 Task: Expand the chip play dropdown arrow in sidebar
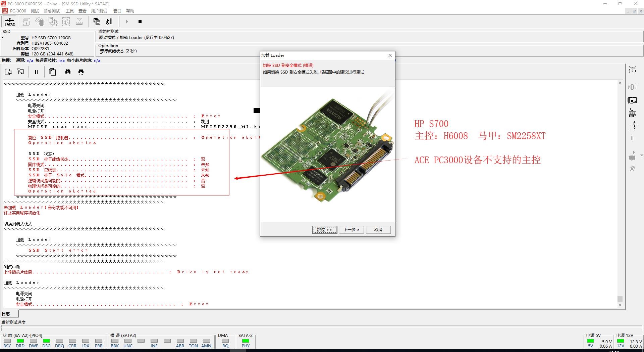tap(641, 156)
